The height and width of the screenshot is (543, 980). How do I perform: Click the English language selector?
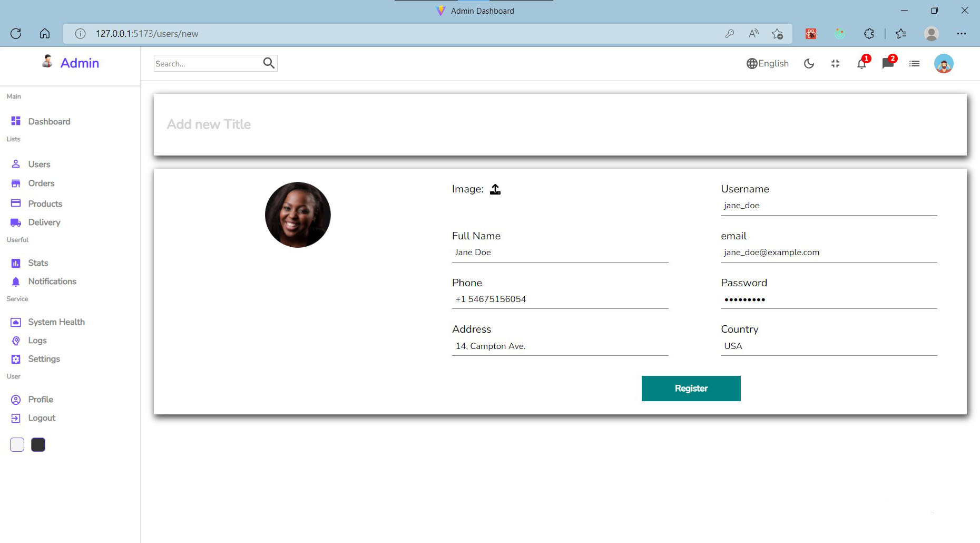(768, 63)
